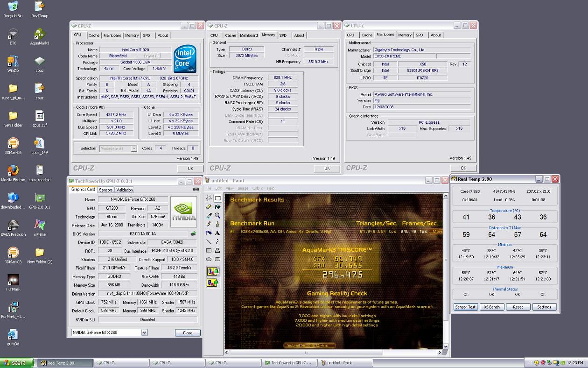Image resolution: width=588 pixels, height=368 pixels.
Task: Select the Brush tool in Paint
Action: 217,224
